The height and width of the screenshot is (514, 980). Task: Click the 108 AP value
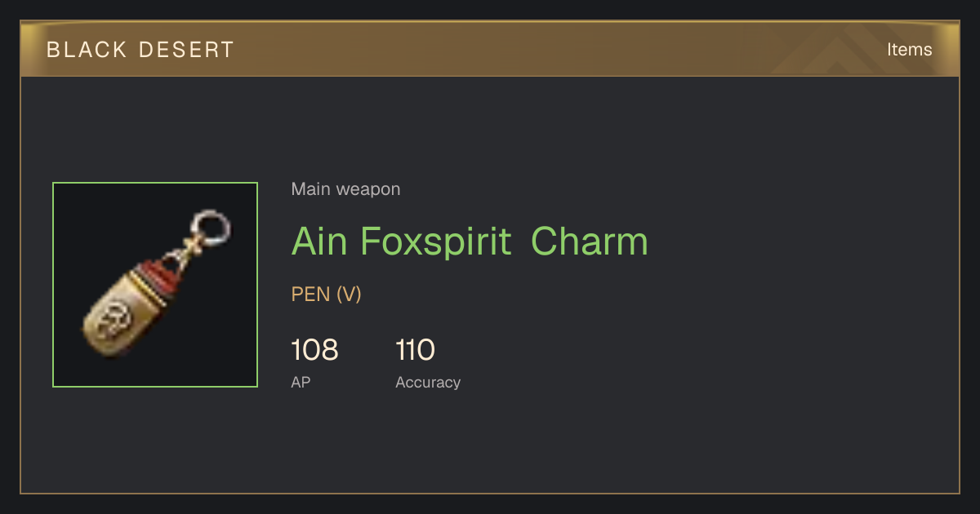pyautogui.click(x=314, y=351)
